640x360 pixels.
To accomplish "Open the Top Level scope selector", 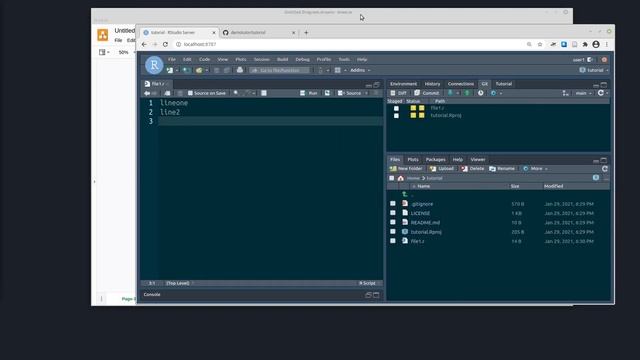I will click(180, 283).
